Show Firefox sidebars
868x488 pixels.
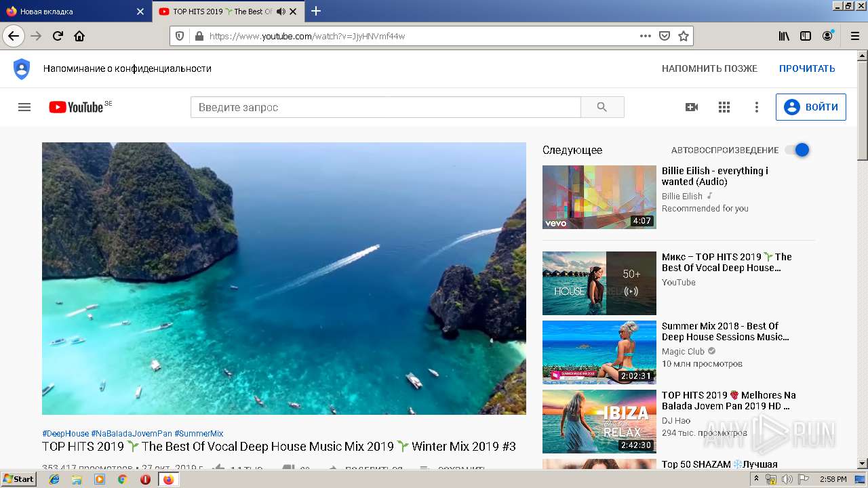(x=806, y=36)
